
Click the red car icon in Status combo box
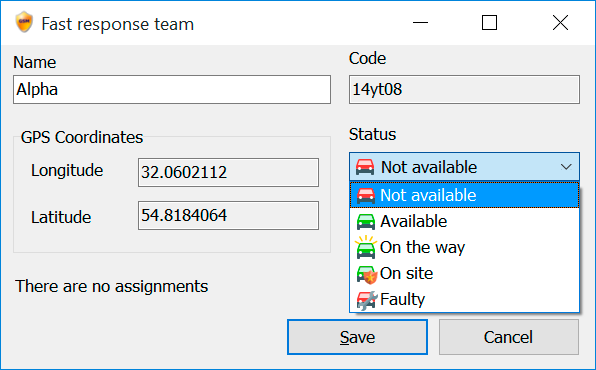pos(365,167)
